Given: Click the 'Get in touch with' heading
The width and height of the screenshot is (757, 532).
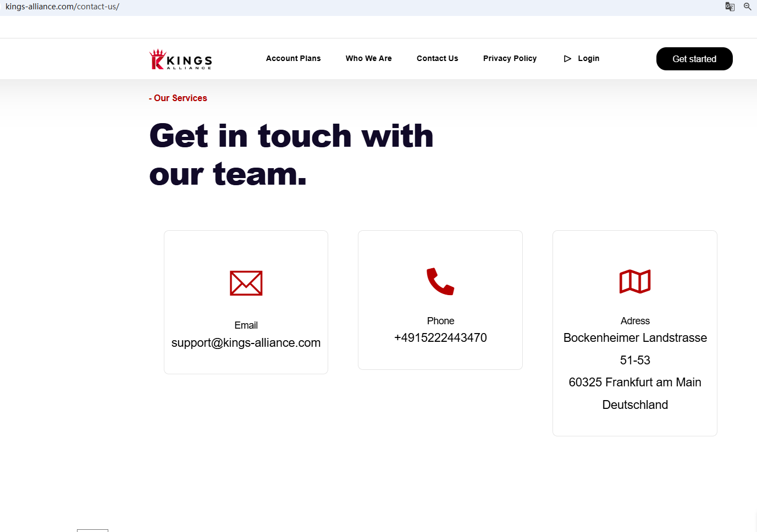Looking at the screenshot, I should [291, 136].
